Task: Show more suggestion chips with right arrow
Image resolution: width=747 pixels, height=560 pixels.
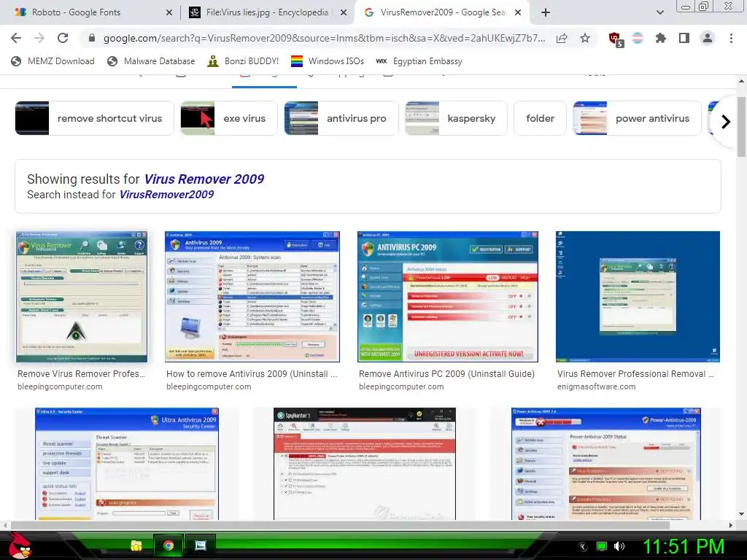Action: 725,122
